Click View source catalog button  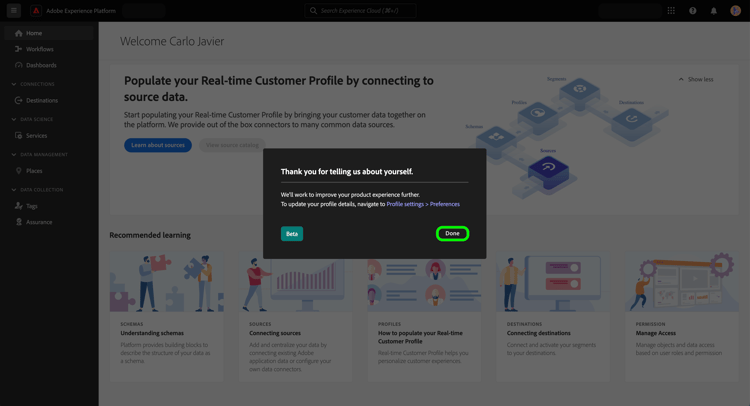pos(232,145)
